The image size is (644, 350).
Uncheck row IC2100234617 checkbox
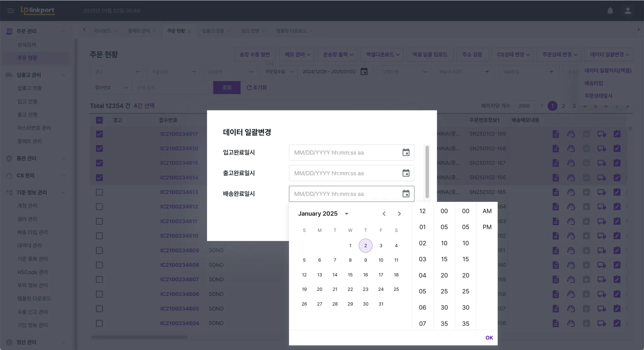99,134
